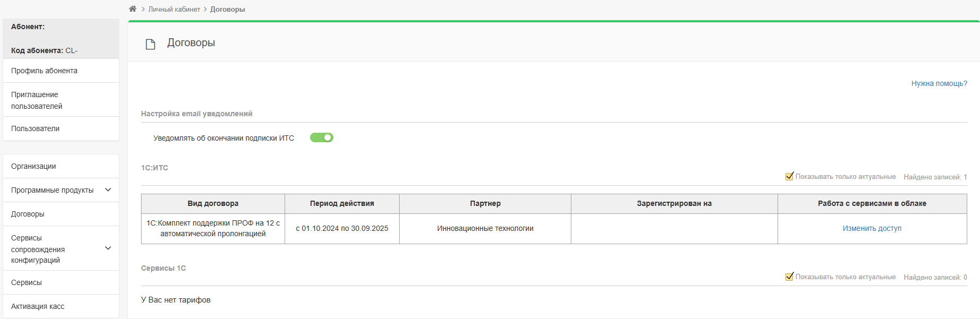Uncheck Показывать только актуальные for Сервисы 1С
This screenshot has width=980, height=319.
click(x=789, y=277)
